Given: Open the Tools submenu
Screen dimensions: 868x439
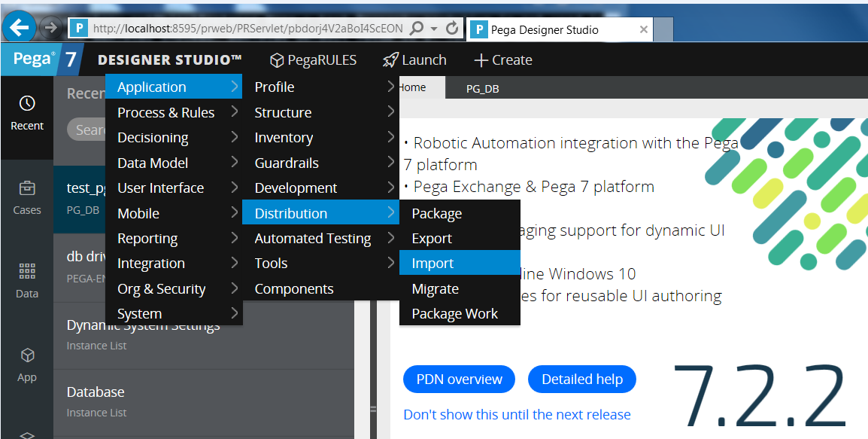Looking at the screenshot, I should pyautogui.click(x=320, y=264).
